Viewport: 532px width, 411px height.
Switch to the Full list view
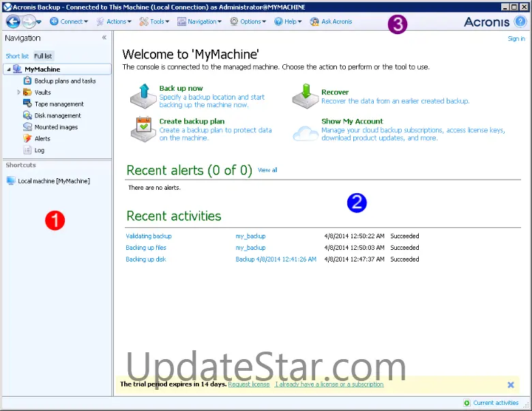tap(43, 56)
